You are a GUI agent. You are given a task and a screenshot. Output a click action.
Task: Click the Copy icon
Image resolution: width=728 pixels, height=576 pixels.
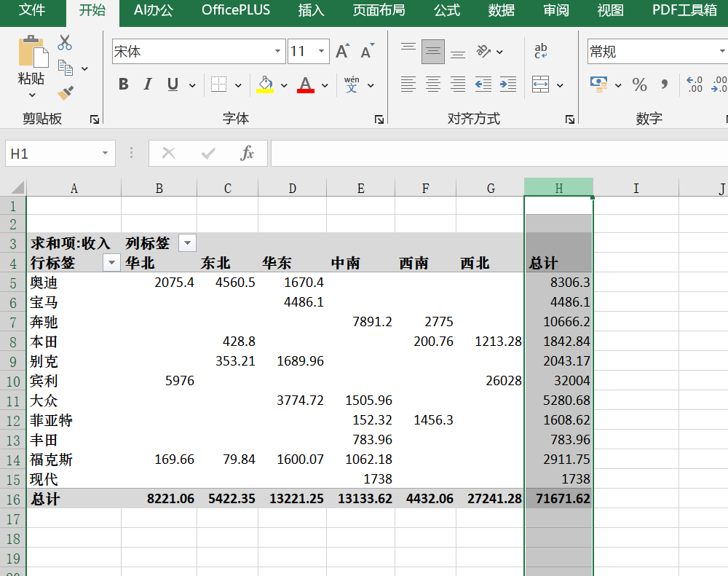66,68
